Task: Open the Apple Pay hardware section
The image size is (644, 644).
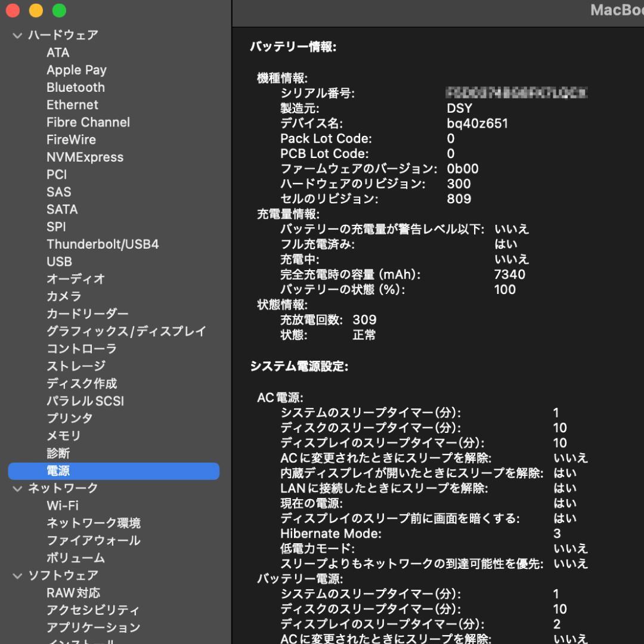Action: click(x=76, y=70)
